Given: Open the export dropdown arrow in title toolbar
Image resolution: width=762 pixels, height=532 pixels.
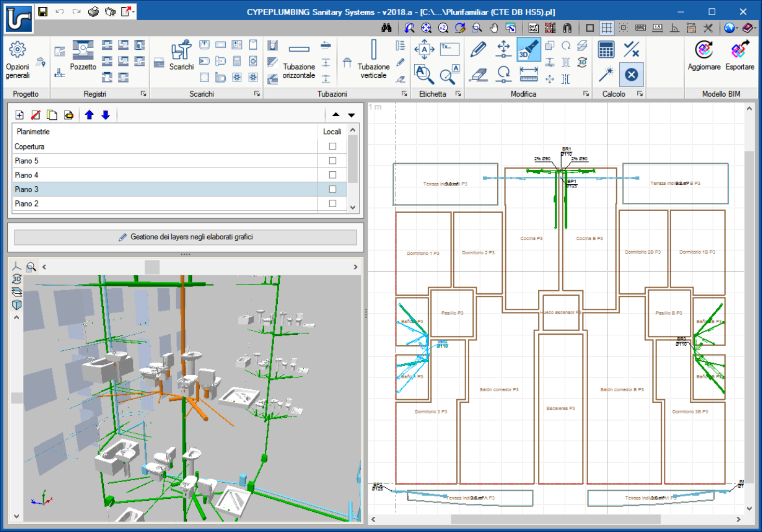Looking at the screenshot, I should click(133, 11).
